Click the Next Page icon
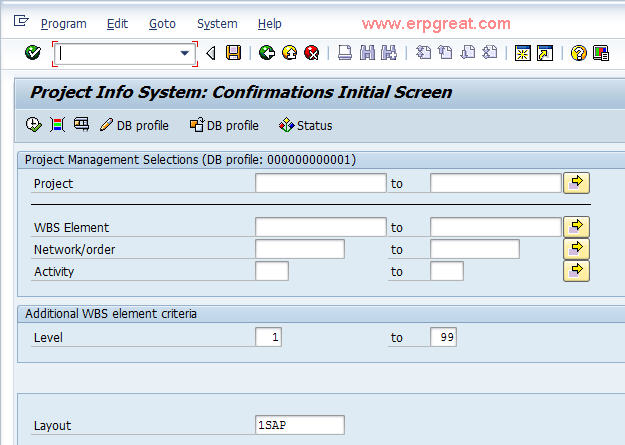625x445 pixels. pos(468,53)
